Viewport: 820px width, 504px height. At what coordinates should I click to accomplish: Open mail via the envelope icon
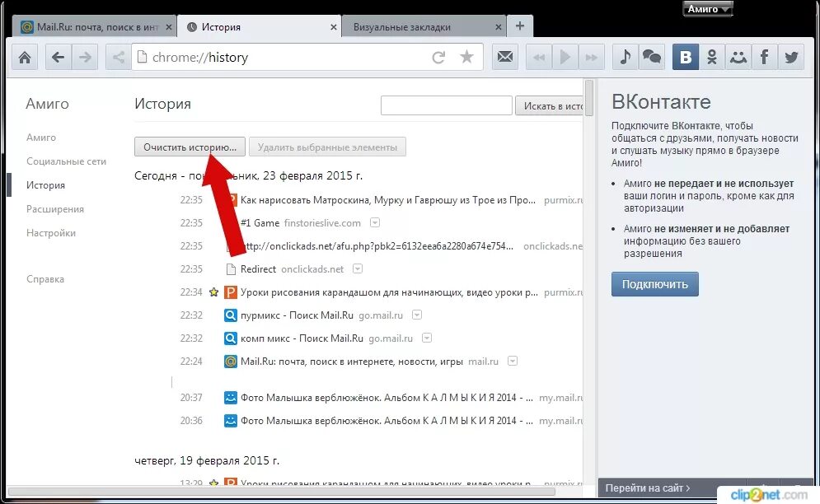tap(505, 57)
